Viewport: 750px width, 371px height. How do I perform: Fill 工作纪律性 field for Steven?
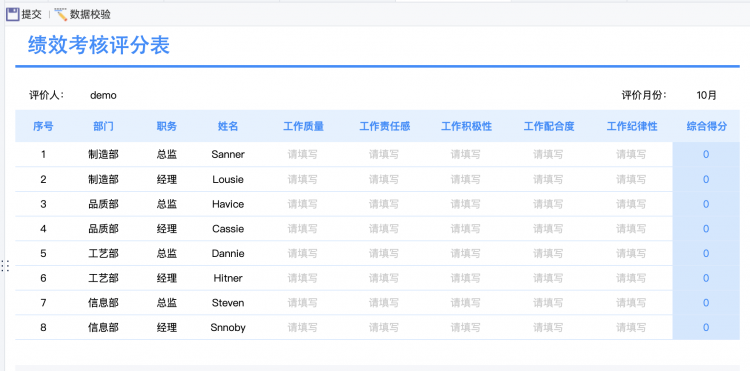coord(631,303)
